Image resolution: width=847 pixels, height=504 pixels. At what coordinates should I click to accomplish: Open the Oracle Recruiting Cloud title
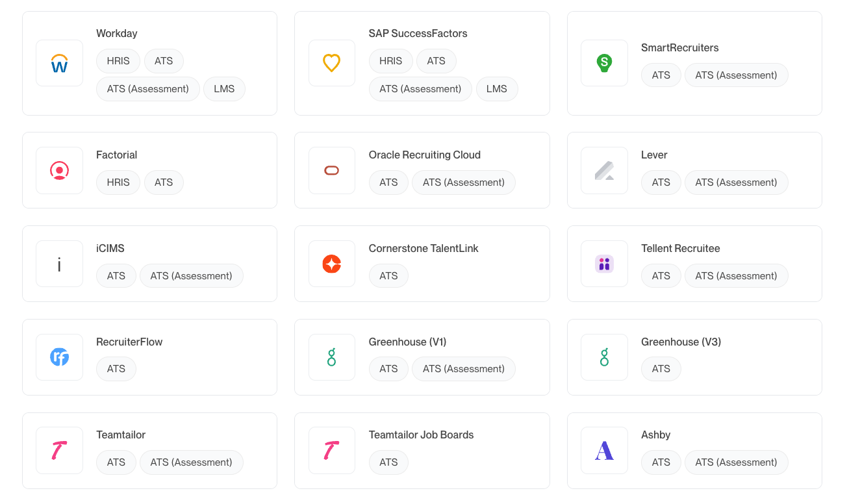[x=424, y=155]
